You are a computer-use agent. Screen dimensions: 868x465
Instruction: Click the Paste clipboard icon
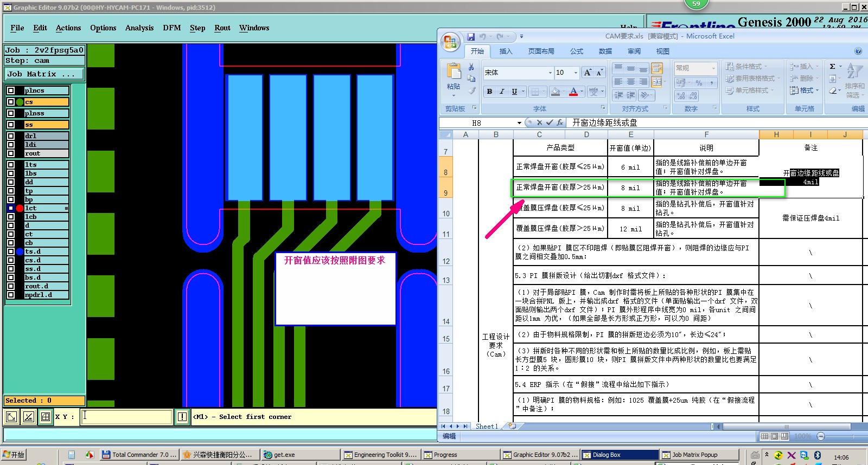[454, 72]
